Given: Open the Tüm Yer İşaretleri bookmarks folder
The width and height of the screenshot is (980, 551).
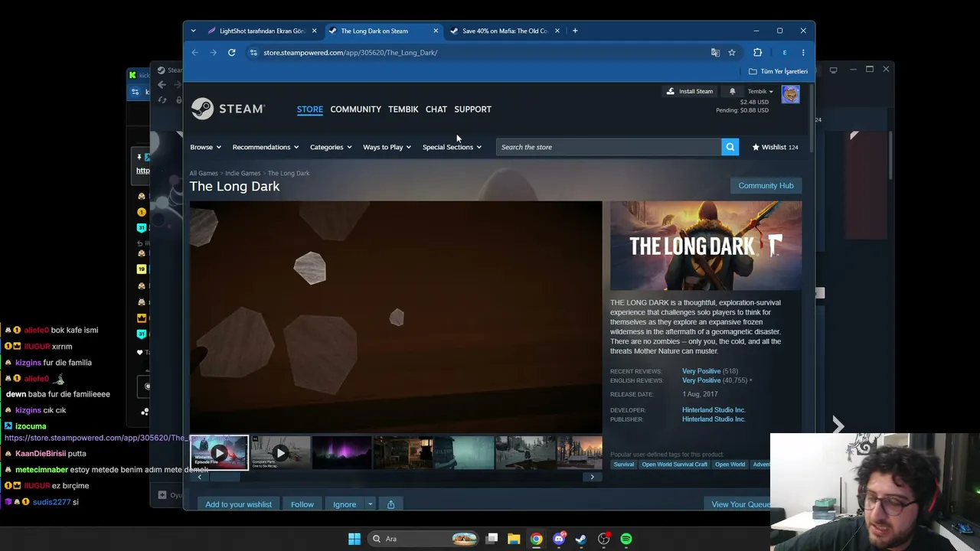Looking at the screenshot, I should click(778, 71).
